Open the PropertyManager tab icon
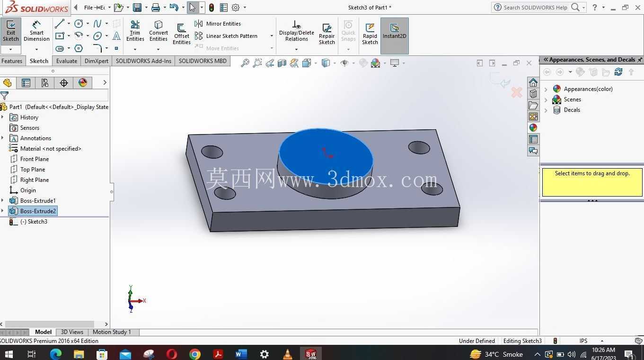This screenshot has width=644, height=360. 26,83
